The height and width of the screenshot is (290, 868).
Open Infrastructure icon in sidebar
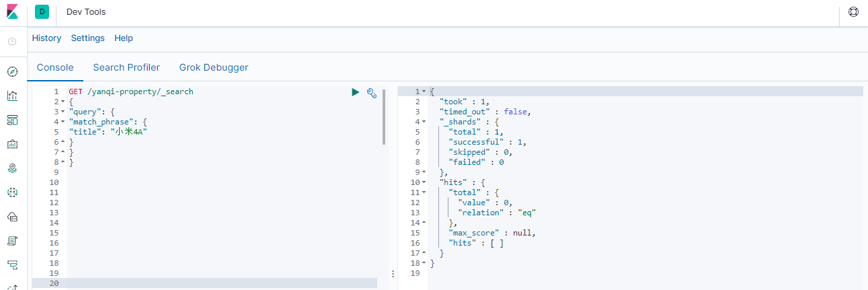tap(12, 217)
